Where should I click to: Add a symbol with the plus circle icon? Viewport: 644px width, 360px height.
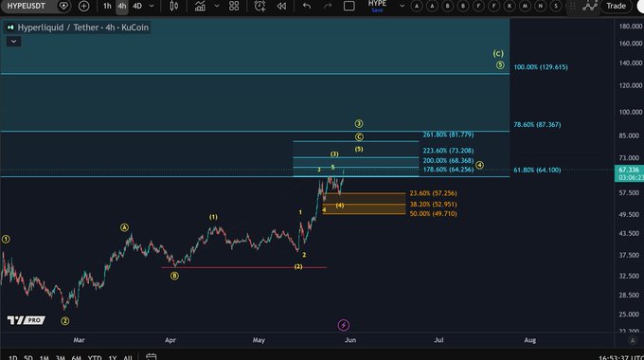[x=83, y=6]
